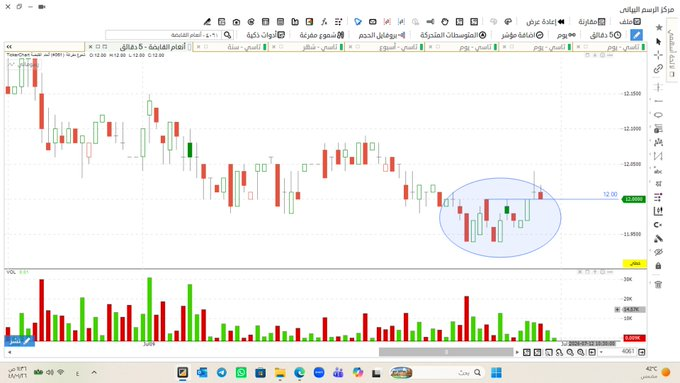Select the horizontal line drawing tool
The image size is (680, 383).
pyautogui.click(x=658, y=101)
